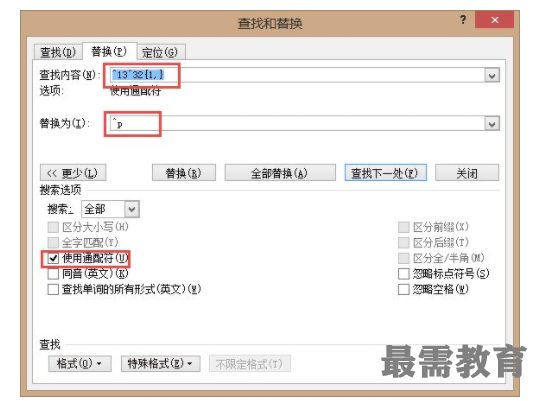Image resolution: width=533 pixels, height=401 pixels.
Task: Uncheck 使用通配符(U) checkbox
Action: pyautogui.click(x=53, y=258)
